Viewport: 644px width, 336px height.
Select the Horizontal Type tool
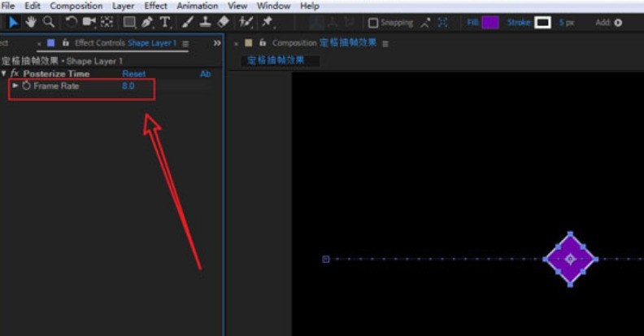(165, 22)
